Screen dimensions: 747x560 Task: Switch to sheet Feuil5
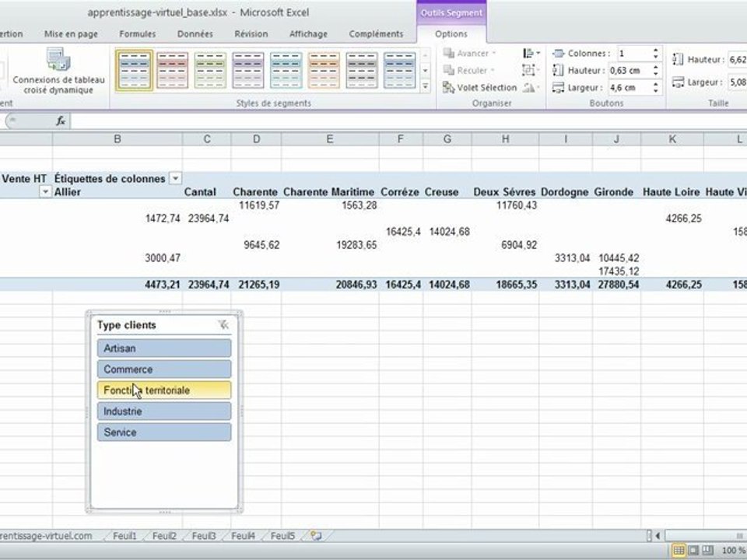283,536
